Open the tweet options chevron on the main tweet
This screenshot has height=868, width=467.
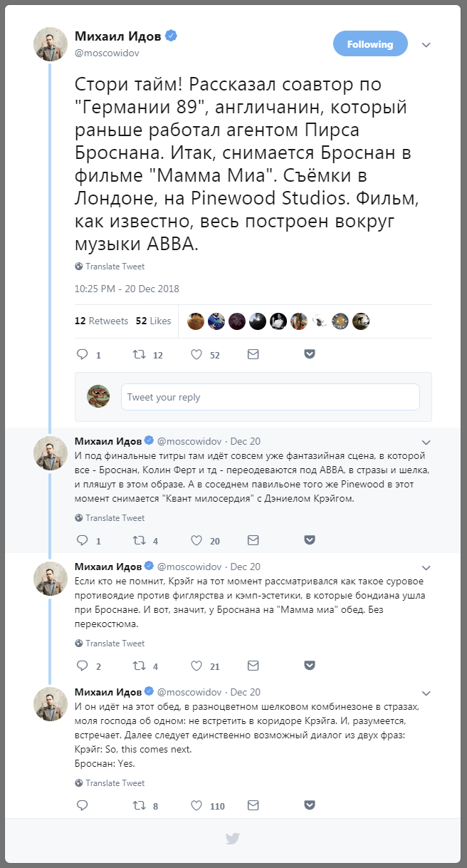426,44
